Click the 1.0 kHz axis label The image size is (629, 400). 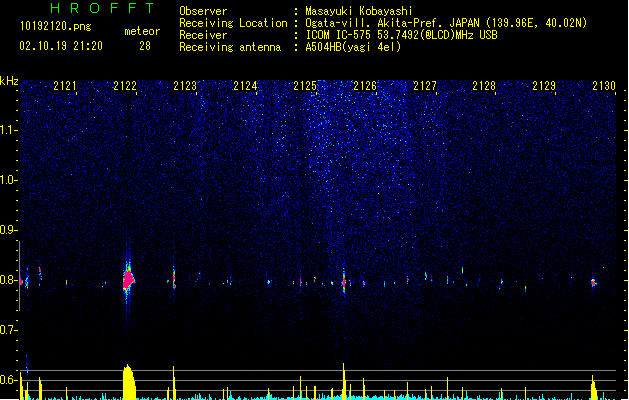7,180
